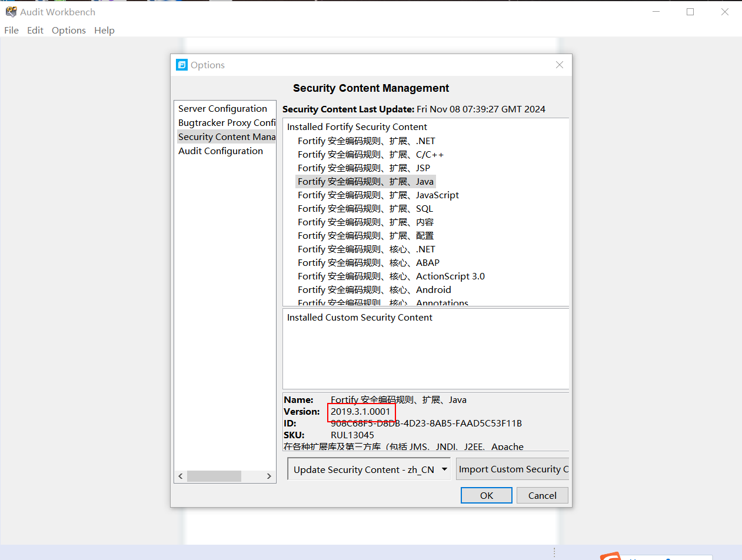Select Server Configuration in sidebar
Screen dimensions: 742x560
point(223,109)
